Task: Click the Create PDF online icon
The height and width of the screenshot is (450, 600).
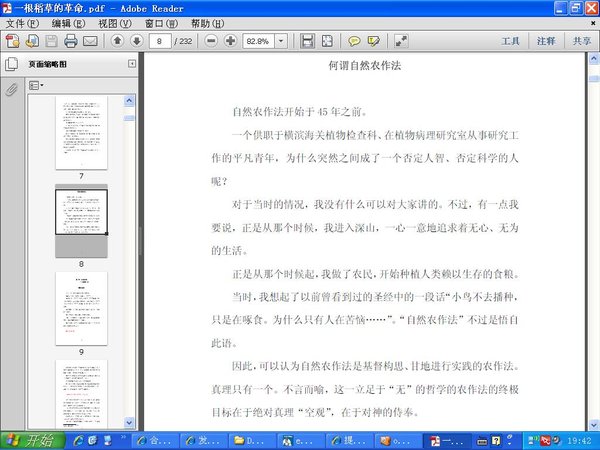Action: click(12, 41)
